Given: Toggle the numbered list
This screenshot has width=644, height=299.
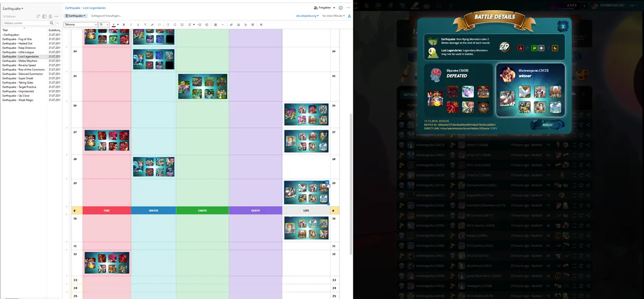Looking at the screenshot, I should coord(175,25).
